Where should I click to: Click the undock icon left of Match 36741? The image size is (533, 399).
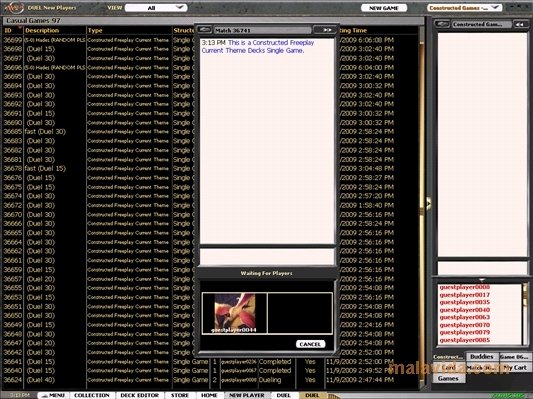point(204,30)
